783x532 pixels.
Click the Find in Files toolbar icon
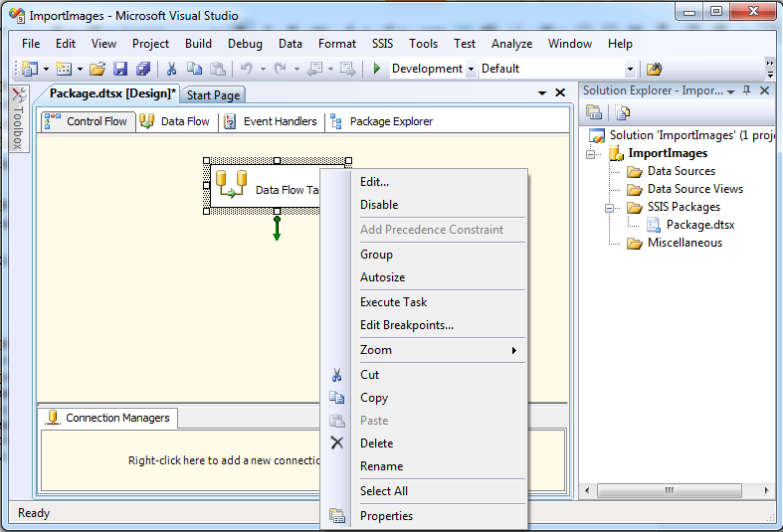(655, 69)
